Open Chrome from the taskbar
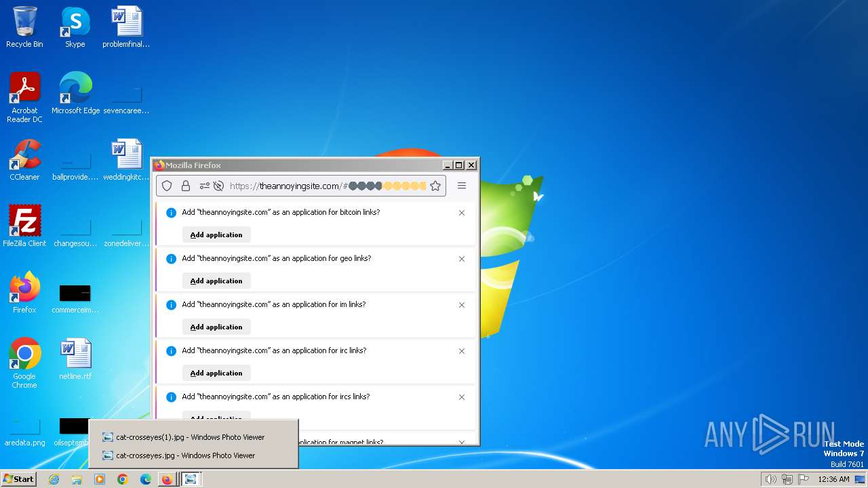 pyautogui.click(x=123, y=479)
